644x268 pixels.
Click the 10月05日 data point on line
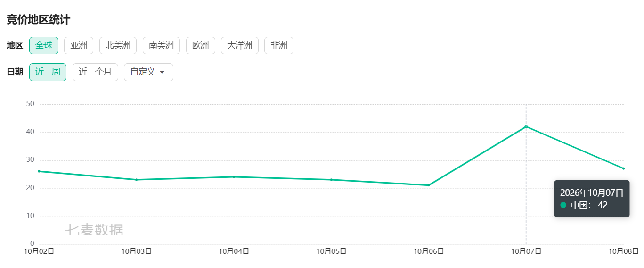pos(331,180)
